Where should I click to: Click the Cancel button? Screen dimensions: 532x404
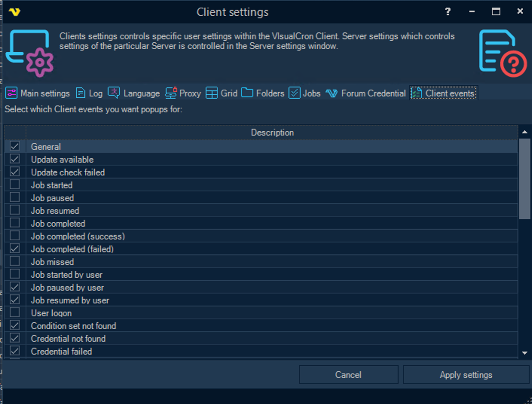point(348,375)
